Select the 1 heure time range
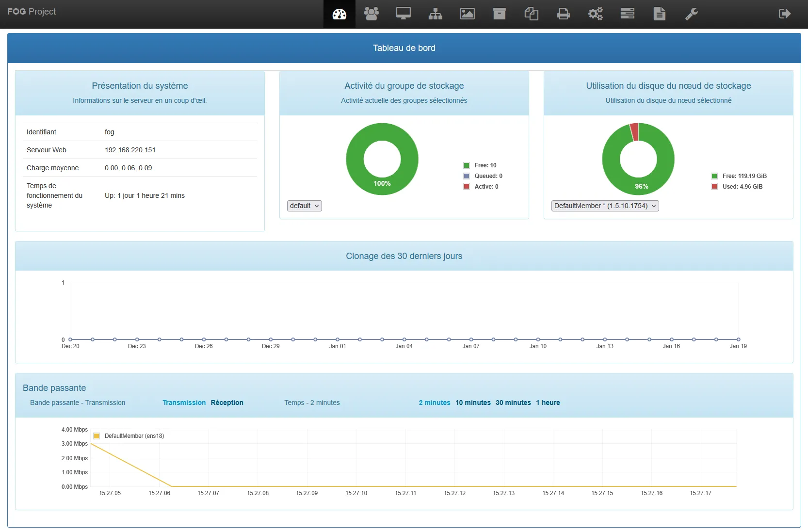This screenshot has width=808, height=532. [x=548, y=403]
